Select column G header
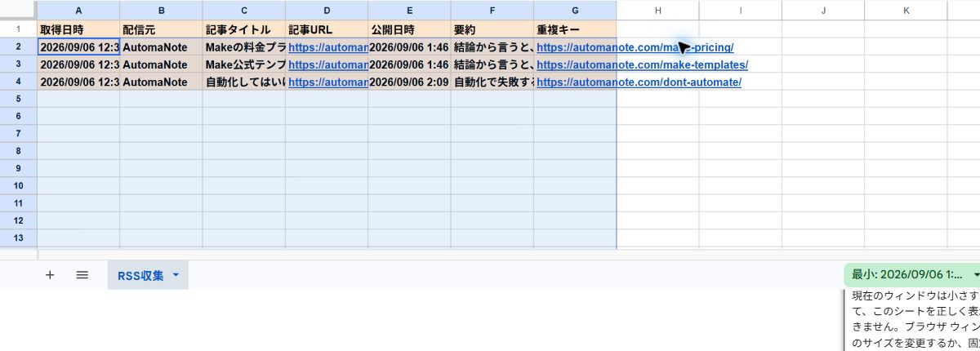 click(x=575, y=10)
